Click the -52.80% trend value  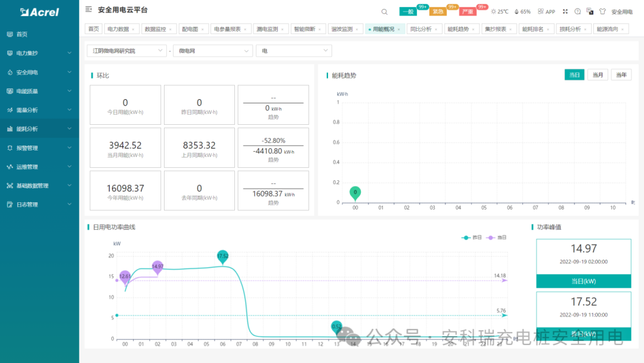point(274,140)
